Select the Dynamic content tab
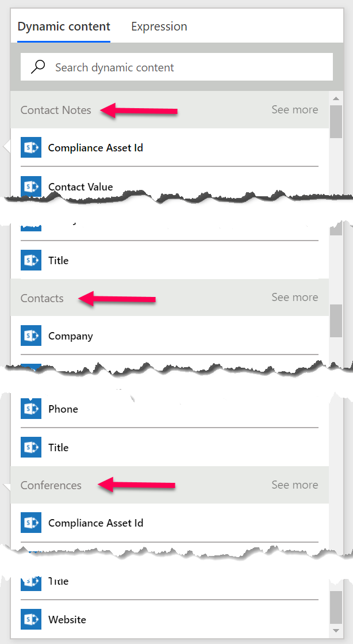The width and height of the screenshot is (353, 644). 64,26
